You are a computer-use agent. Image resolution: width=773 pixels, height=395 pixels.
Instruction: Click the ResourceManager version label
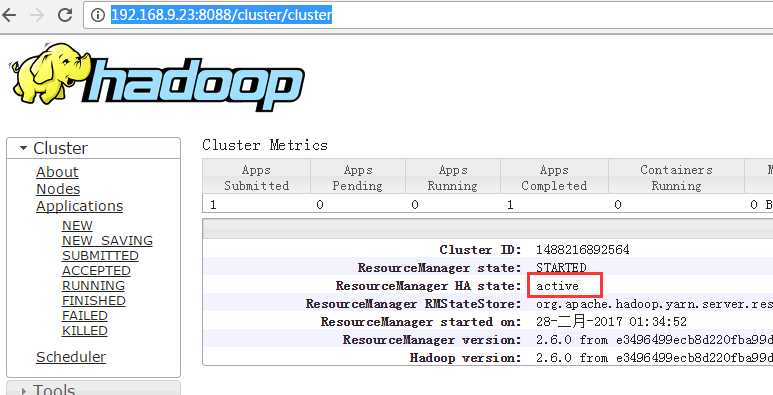tap(432, 340)
